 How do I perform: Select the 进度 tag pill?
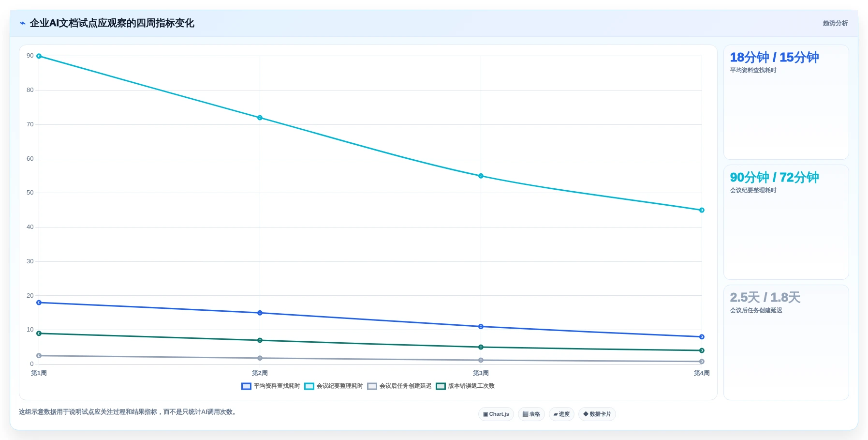pyautogui.click(x=561, y=414)
